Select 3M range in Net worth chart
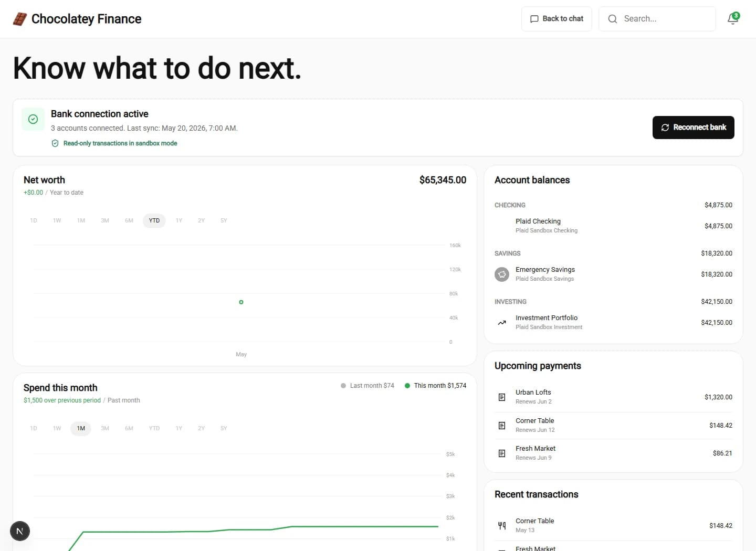 (x=105, y=220)
